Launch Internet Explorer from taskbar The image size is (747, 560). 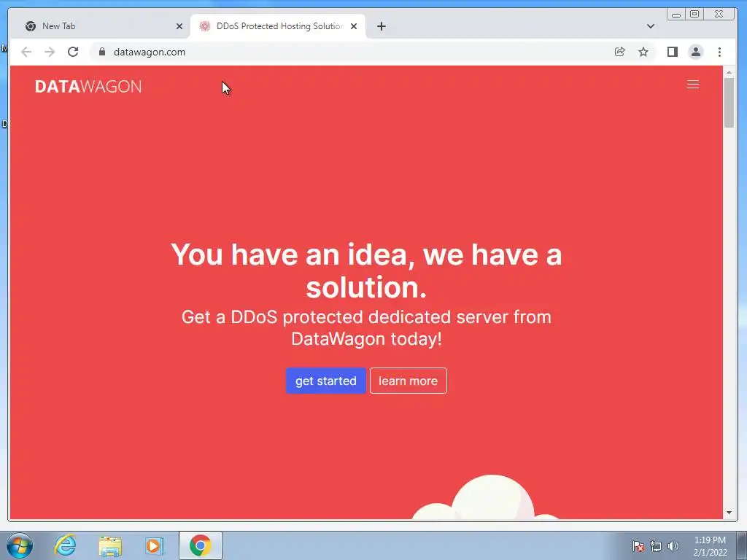coord(65,545)
